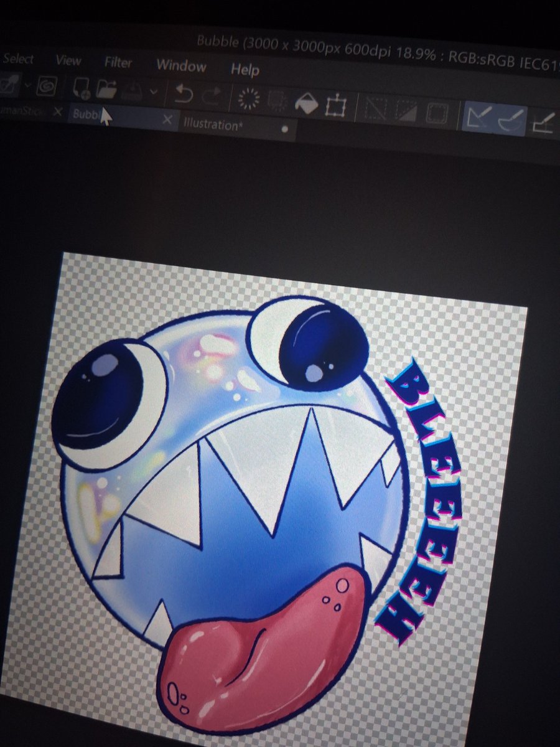The image size is (560, 747).
Task: Open Clip Studio launcher swirl icon
Action: tap(47, 87)
